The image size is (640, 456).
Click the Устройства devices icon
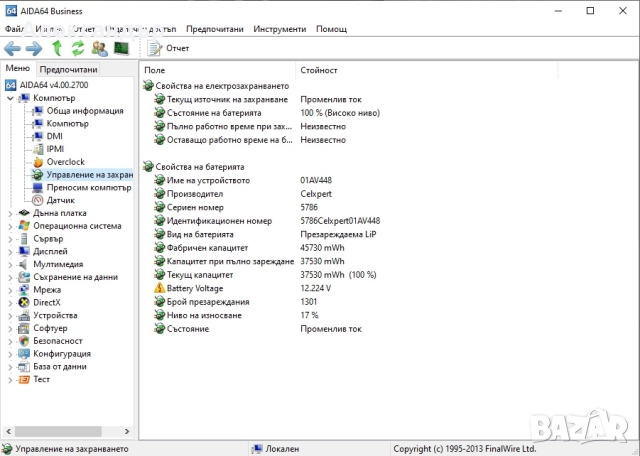click(24, 316)
